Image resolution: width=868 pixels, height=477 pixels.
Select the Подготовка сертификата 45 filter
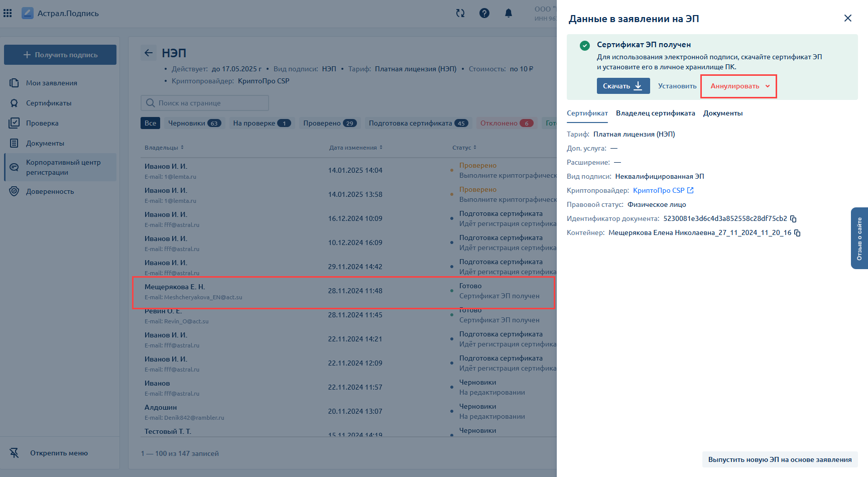(x=418, y=123)
